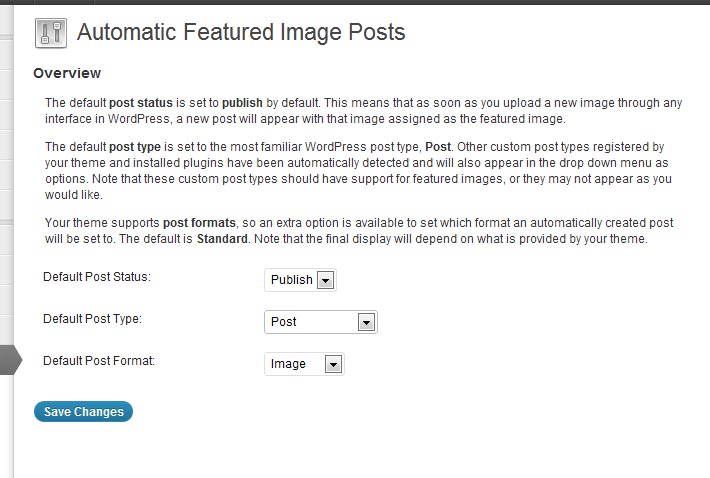Click the bold "post formats" text in the third paragraph
710x478 pixels.
pos(199,223)
